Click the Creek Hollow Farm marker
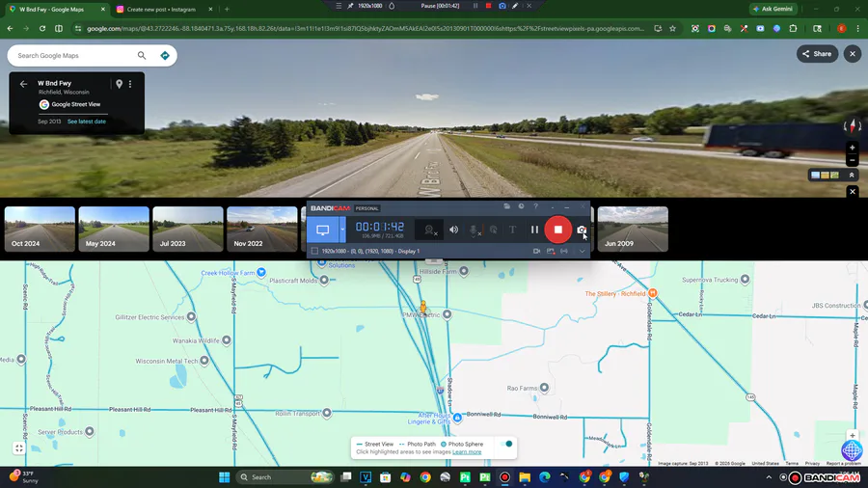The image size is (868, 488). point(261,272)
